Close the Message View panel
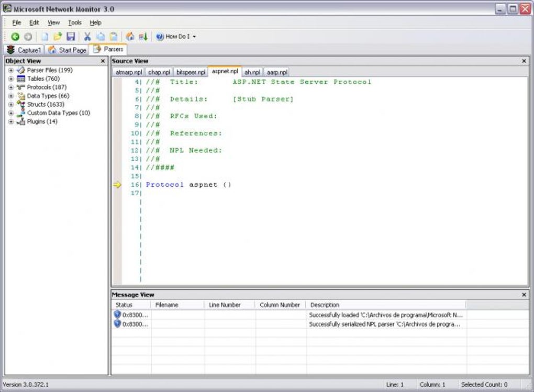Viewport: 534px width, 392px height. pos(524,295)
